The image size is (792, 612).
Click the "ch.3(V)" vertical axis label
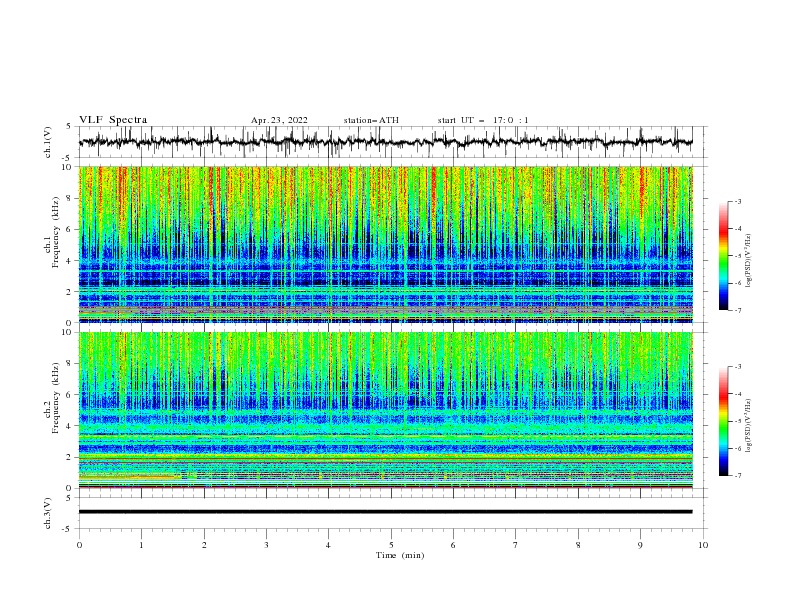pos(47,513)
